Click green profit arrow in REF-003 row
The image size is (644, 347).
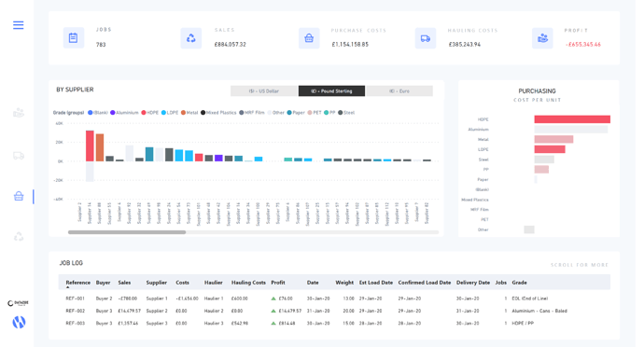[x=273, y=323]
